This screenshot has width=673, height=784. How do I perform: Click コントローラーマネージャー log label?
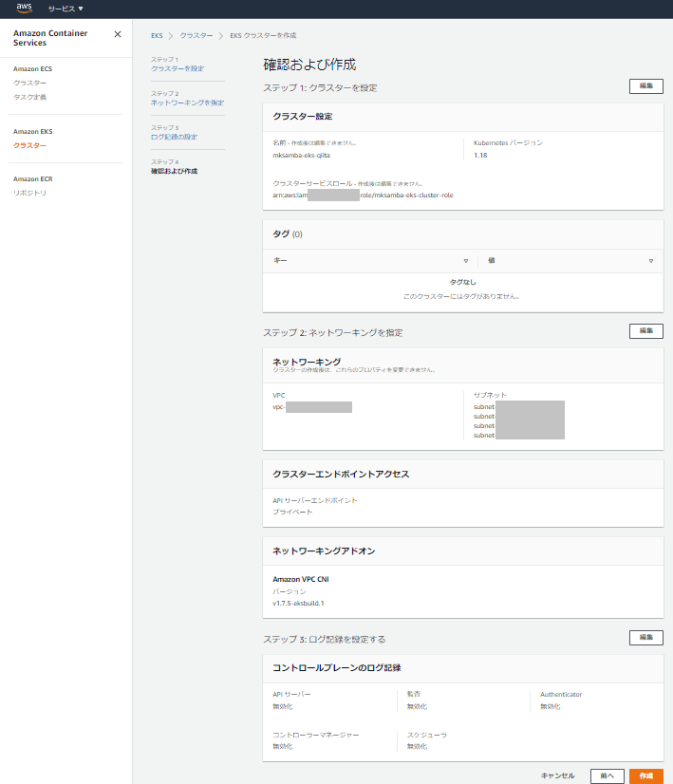pyautogui.click(x=315, y=736)
